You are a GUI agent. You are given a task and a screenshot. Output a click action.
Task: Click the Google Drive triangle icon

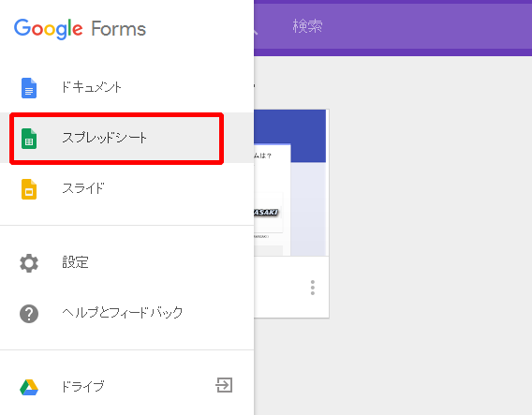[x=29, y=387]
